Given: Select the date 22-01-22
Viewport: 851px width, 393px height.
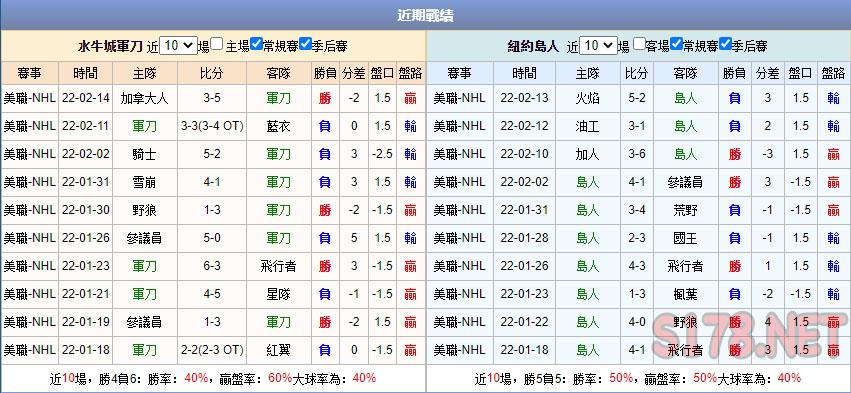Looking at the screenshot, I should (x=524, y=322).
